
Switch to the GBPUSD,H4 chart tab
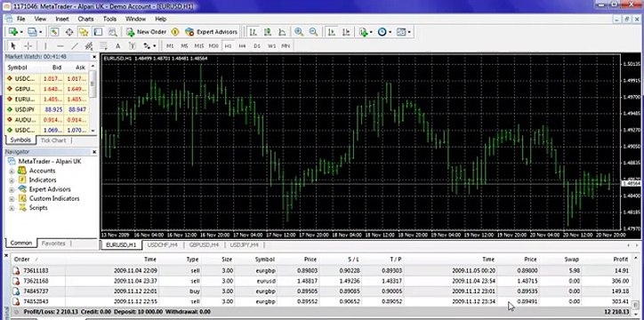point(204,245)
